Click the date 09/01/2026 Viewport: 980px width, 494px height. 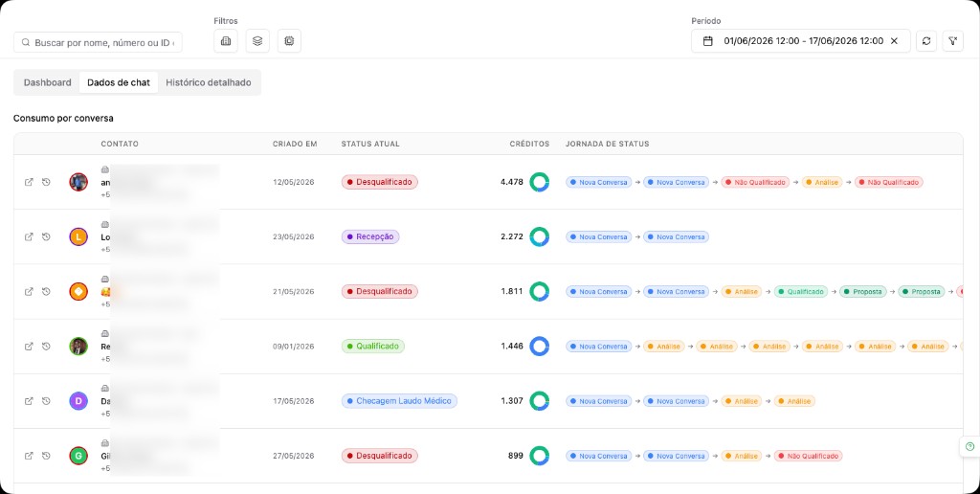point(293,347)
